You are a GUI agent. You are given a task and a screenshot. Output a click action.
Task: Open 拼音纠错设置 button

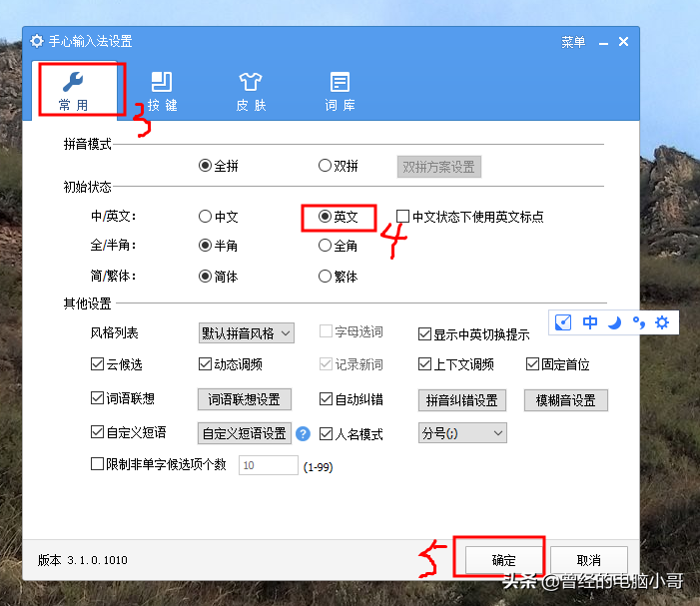pos(462,400)
